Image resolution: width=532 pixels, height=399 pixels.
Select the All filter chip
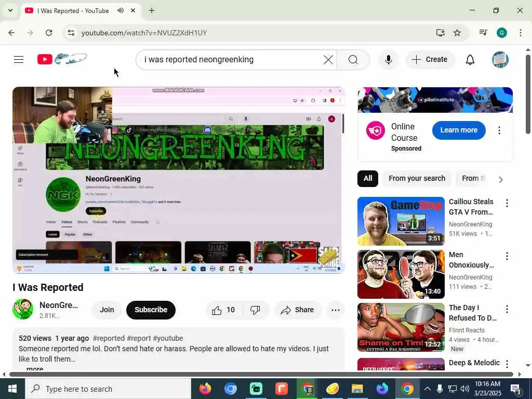point(368,179)
